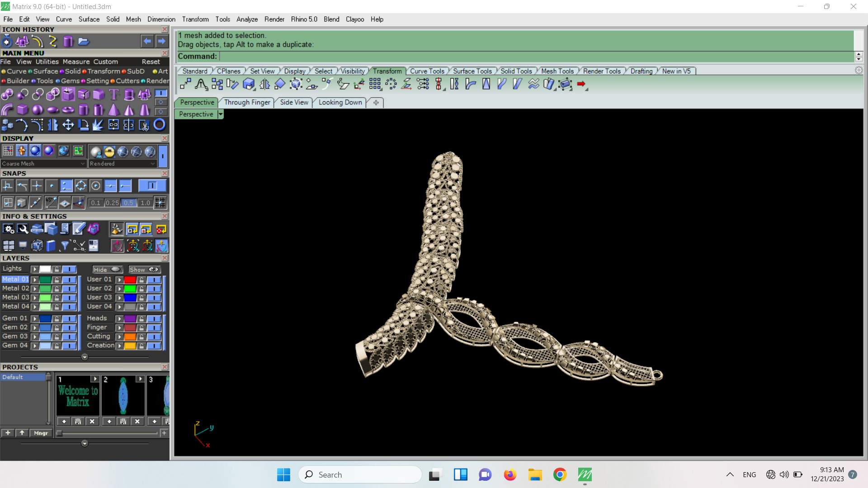
Task: Toggle the lock on Gem 01 layer
Action: pos(57,319)
